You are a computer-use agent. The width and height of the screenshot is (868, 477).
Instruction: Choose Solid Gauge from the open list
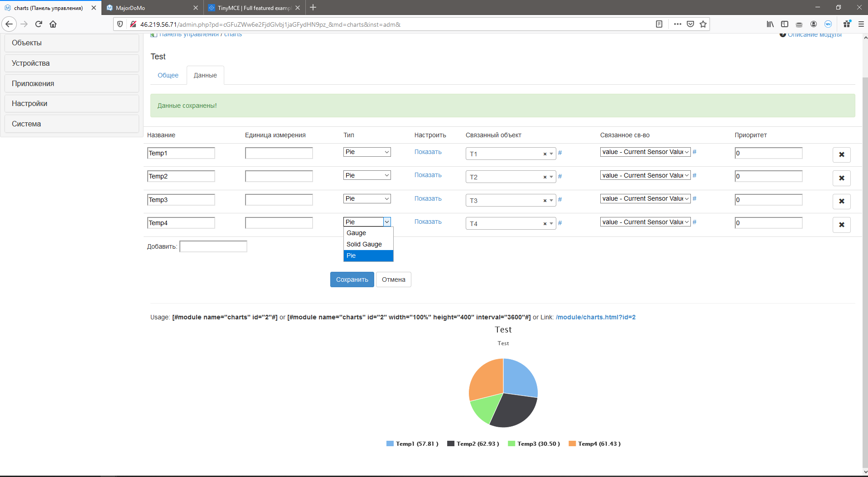click(x=364, y=244)
